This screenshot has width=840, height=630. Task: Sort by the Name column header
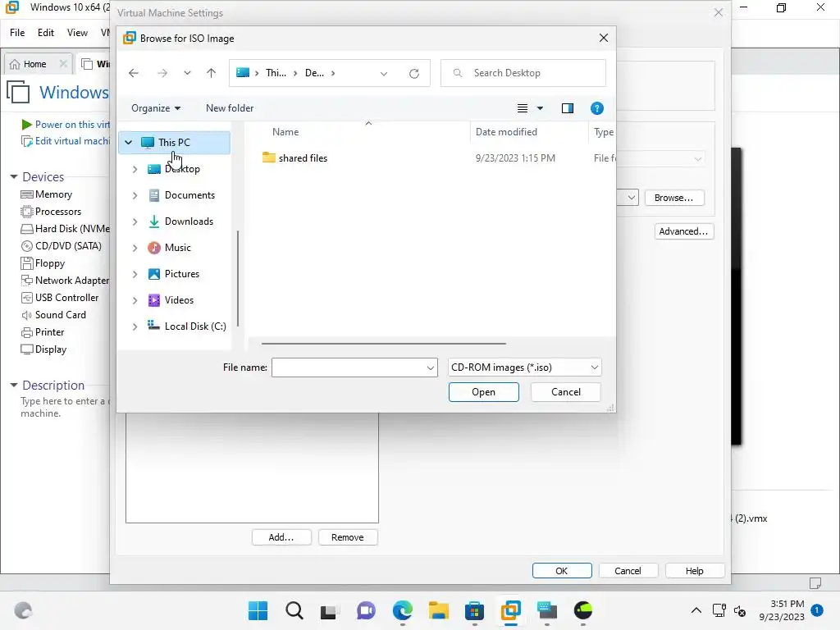[285, 132]
